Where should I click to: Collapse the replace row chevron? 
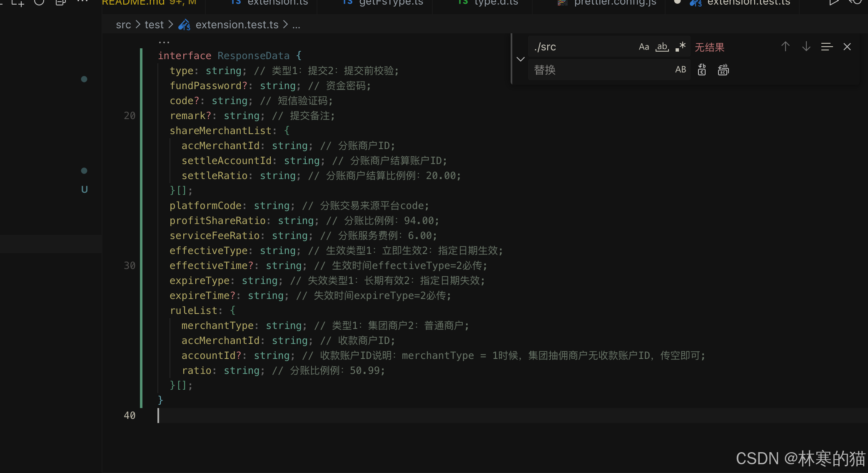[x=520, y=59]
